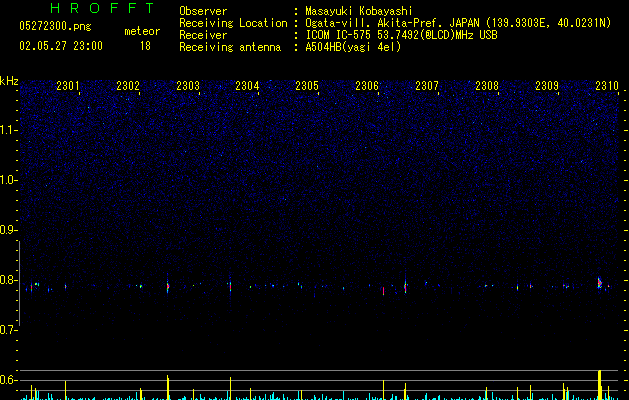This screenshot has height=400, width=629.
Task: Click the Receiver field label
Action: (x=203, y=35)
